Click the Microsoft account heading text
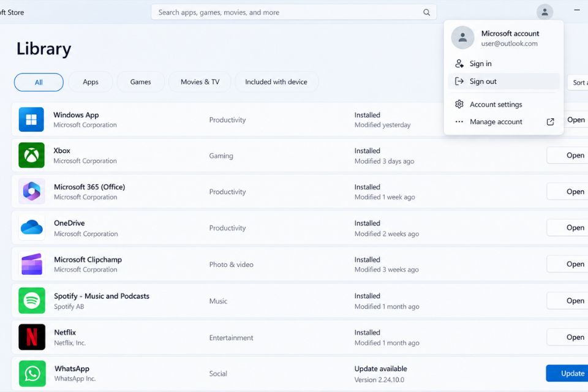 tap(510, 34)
